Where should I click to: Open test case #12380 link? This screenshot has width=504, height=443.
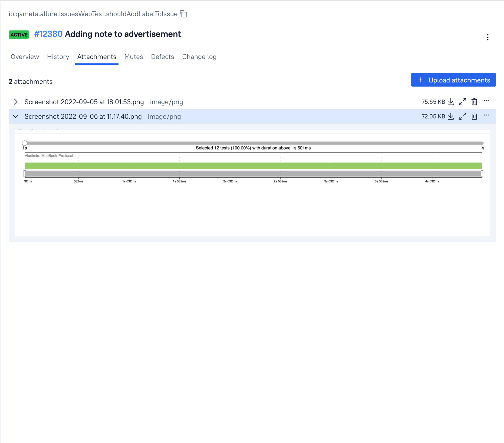pyautogui.click(x=48, y=34)
